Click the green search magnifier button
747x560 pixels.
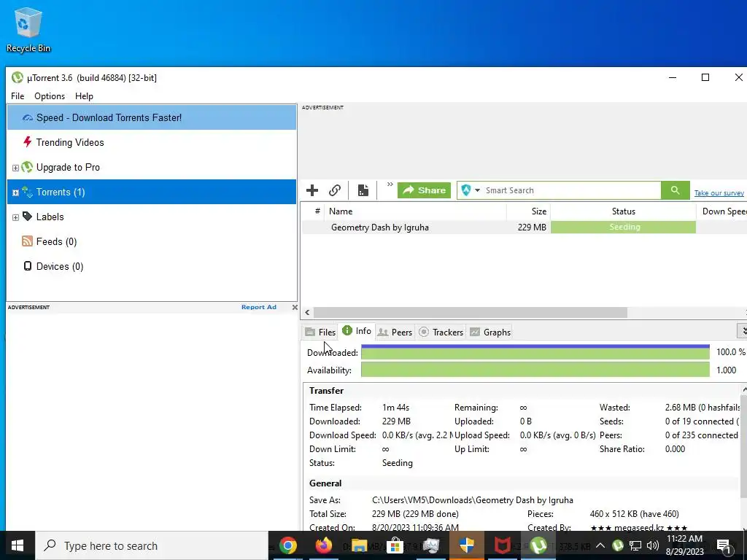675,190
